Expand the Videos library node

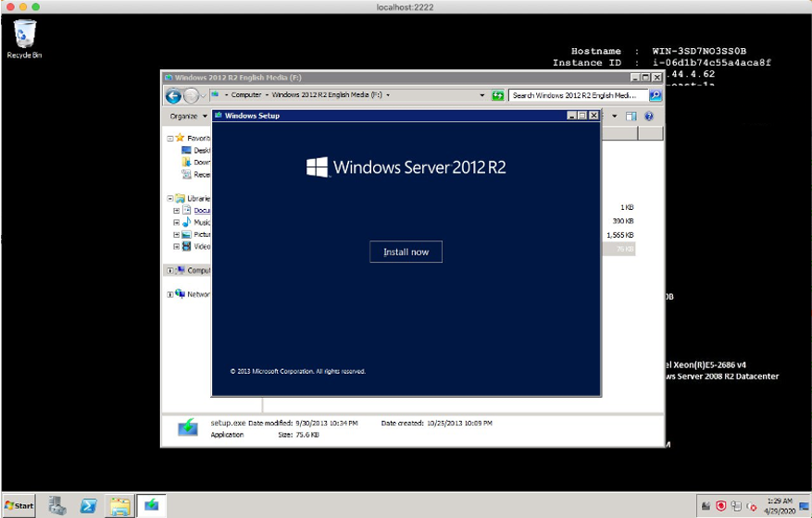(177, 247)
